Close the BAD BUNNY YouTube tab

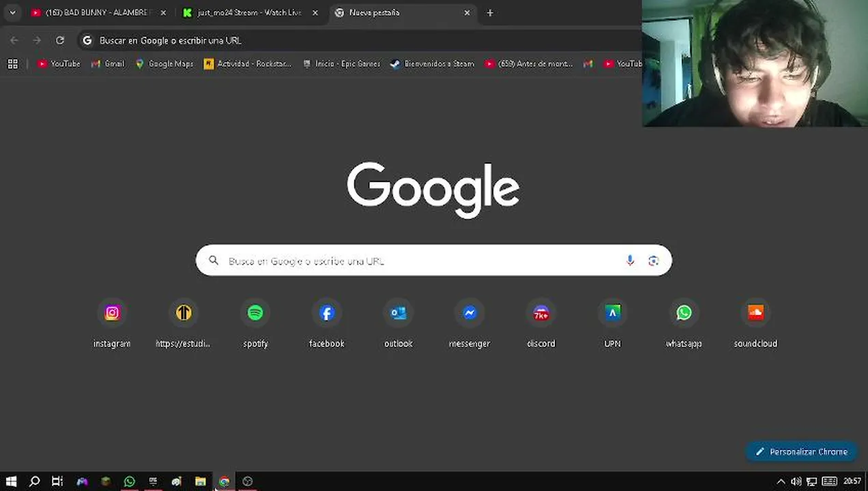coord(163,12)
